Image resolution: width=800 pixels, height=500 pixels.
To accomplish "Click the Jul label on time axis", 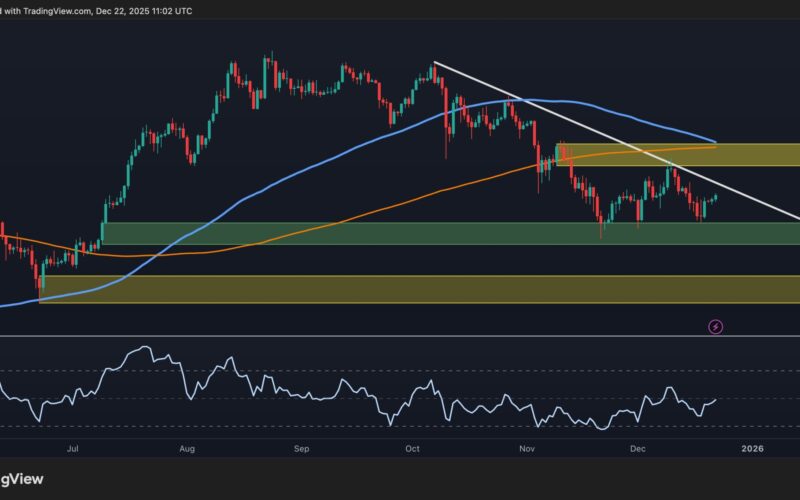I will pos(73,450).
